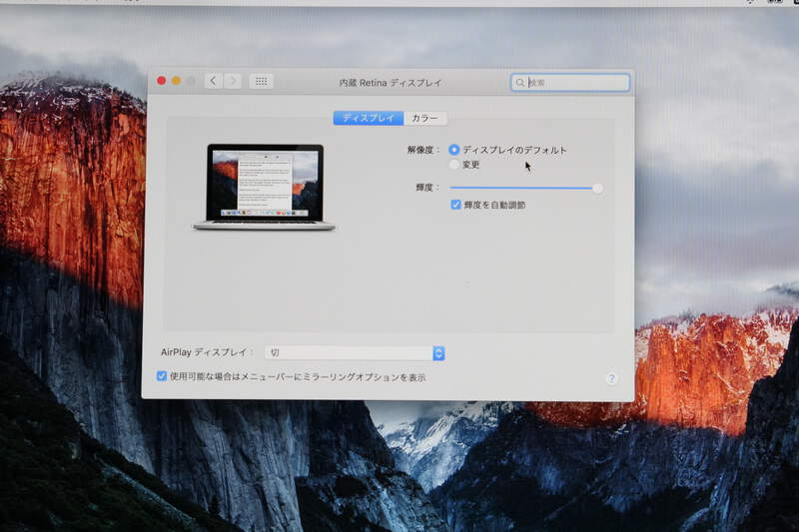The height and width of the screenshot is (532, 799).
Task: Select ディスプレイのデフォルト resolution option
Action: click(x=454, y=150)
